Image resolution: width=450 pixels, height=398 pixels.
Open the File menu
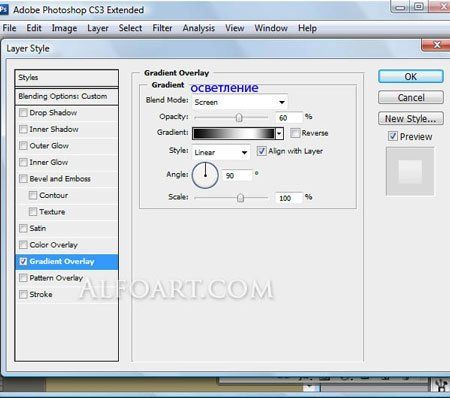click(9, 28)
